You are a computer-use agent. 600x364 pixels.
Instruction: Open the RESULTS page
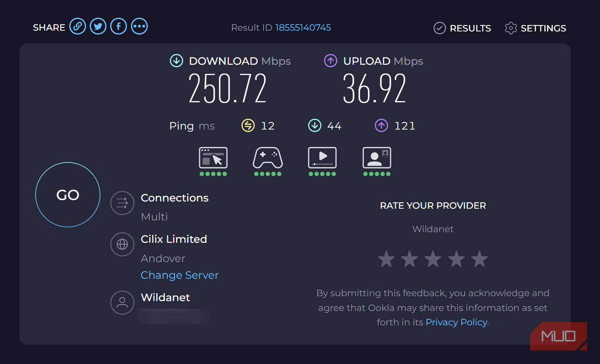pos(462,28)
